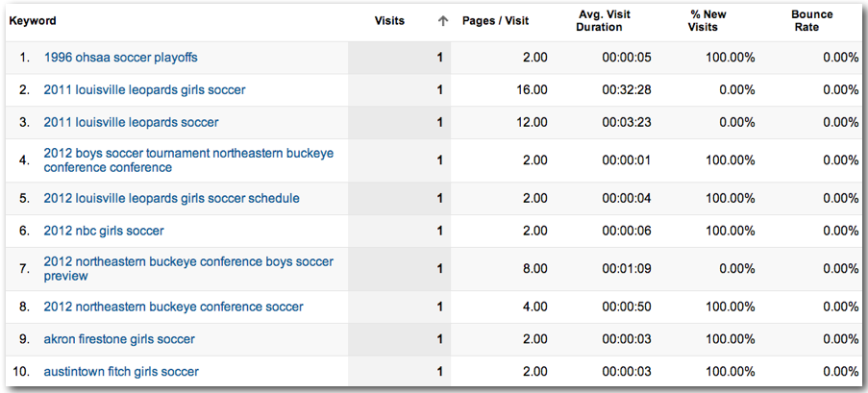The height and width of the screenshot is (393, 868).
Task: Click the 16.00 pages per visit cell
Action: pos(532,89)
